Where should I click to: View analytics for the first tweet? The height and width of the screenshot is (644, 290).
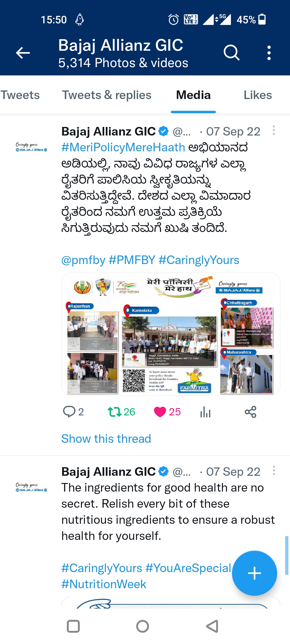[205, 412]
